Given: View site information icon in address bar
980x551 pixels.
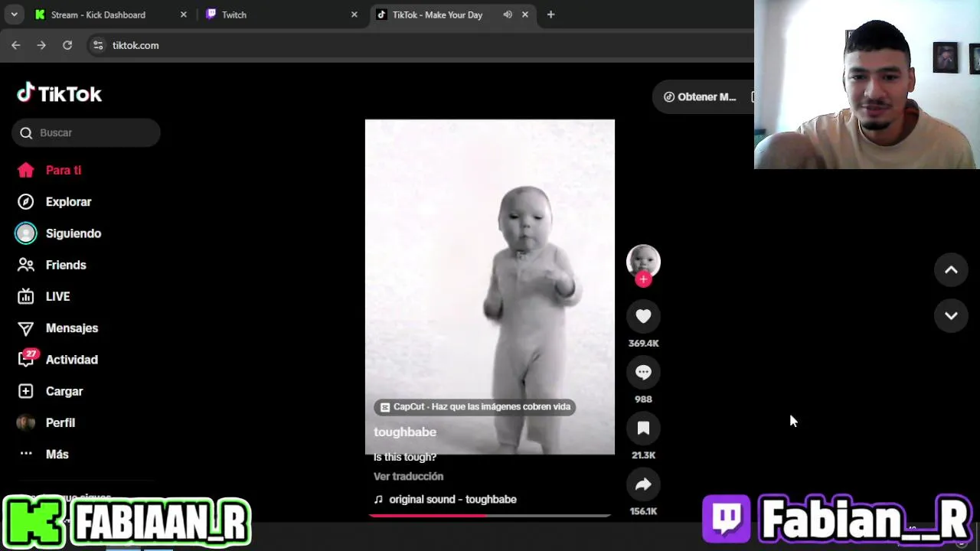Looking at the screenshot, I should pos(98,45).
